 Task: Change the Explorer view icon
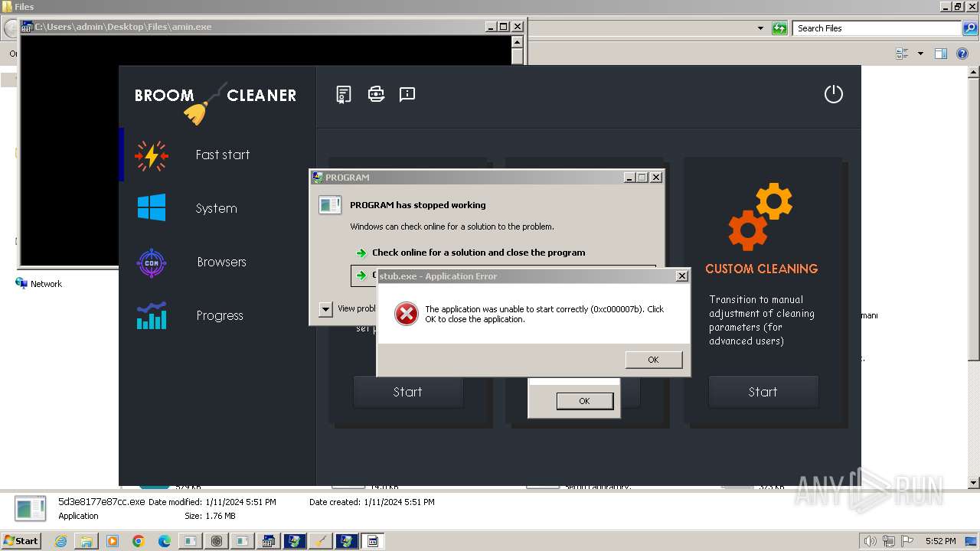[902, 54]
